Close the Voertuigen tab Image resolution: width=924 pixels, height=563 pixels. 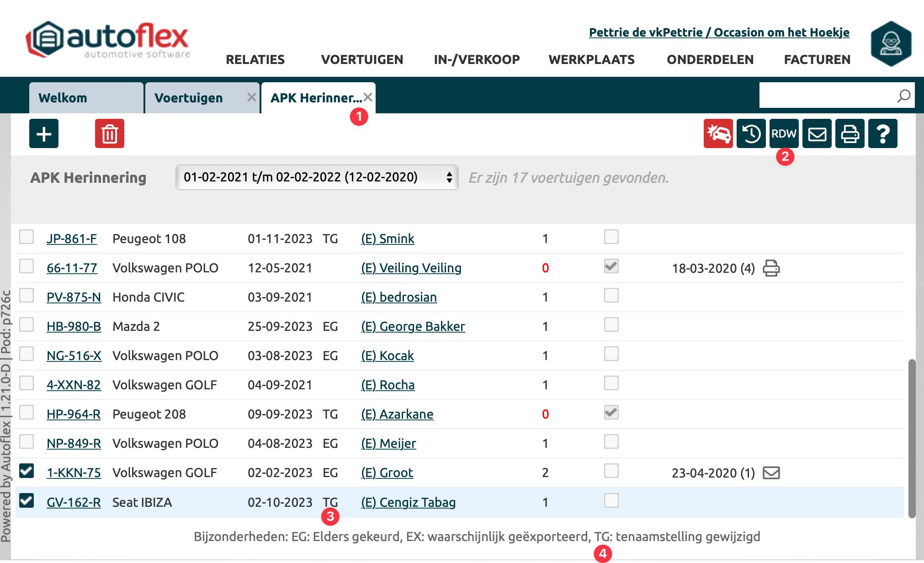[x=251, y=97]
